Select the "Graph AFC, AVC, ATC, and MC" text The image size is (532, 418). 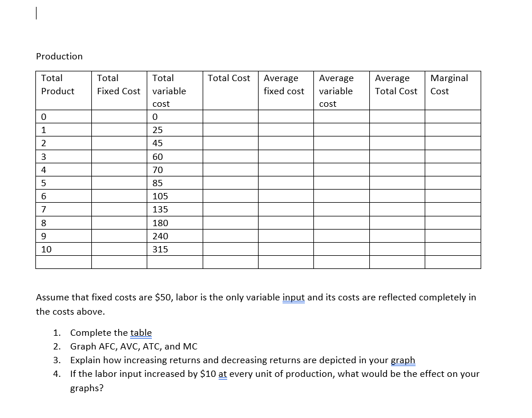point(134,347)
